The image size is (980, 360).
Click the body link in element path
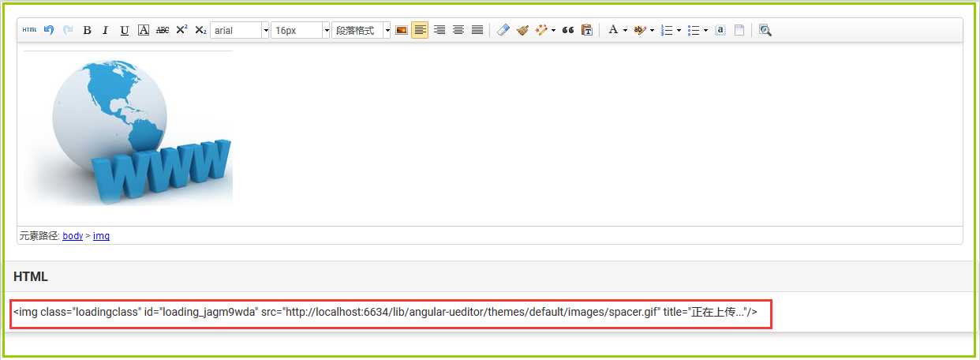click(73, 235)
